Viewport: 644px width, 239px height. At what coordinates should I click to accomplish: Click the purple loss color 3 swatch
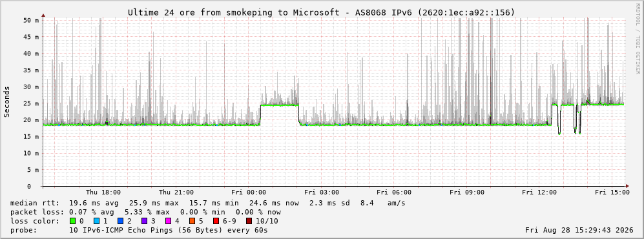[144, 221]
